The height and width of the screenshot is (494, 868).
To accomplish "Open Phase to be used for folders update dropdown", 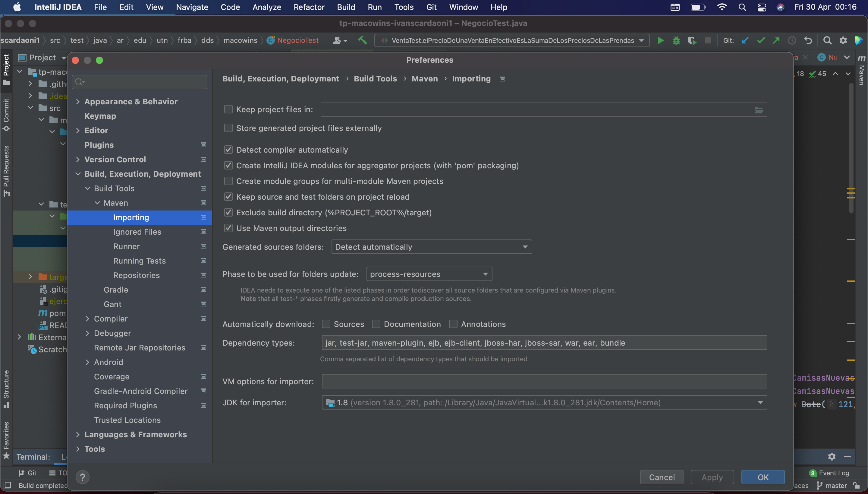I will click(429, 274).
